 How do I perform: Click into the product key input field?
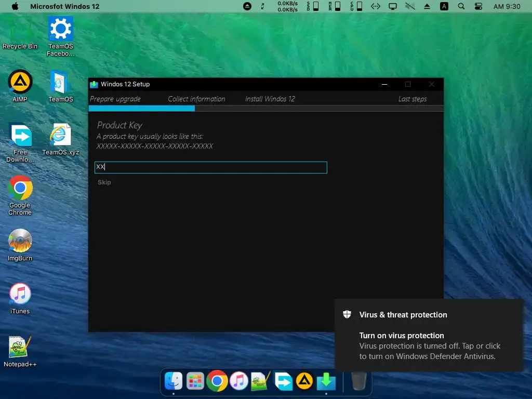tap(211, 167)
